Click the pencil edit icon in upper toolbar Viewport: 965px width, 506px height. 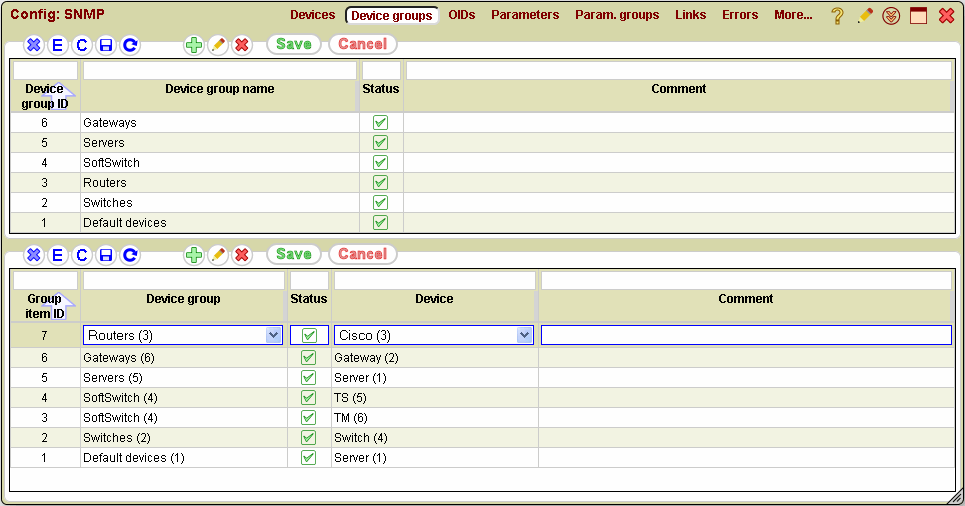tap(218, 45)
